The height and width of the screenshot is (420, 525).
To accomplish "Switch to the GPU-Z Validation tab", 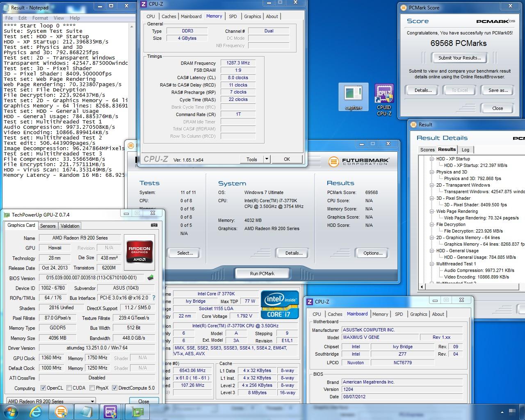I will (70, 226).
